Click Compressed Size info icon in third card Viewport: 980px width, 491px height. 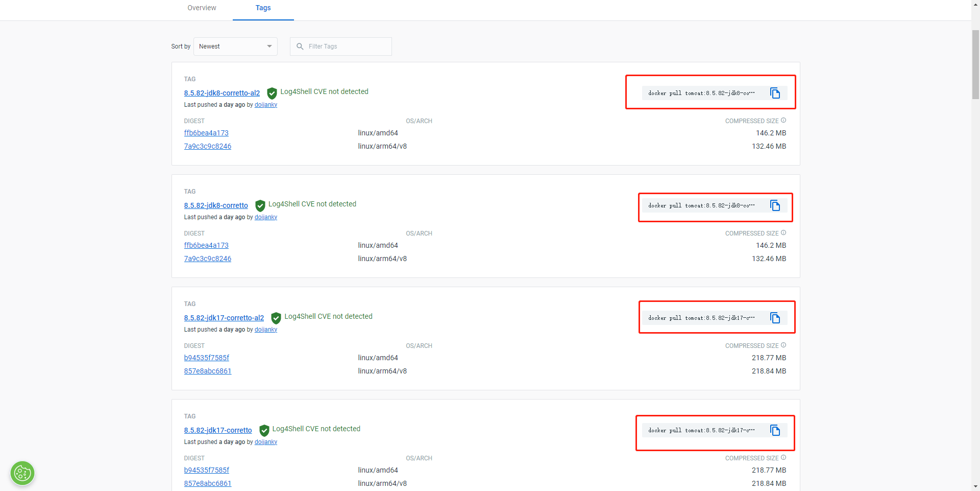point(783,345)
